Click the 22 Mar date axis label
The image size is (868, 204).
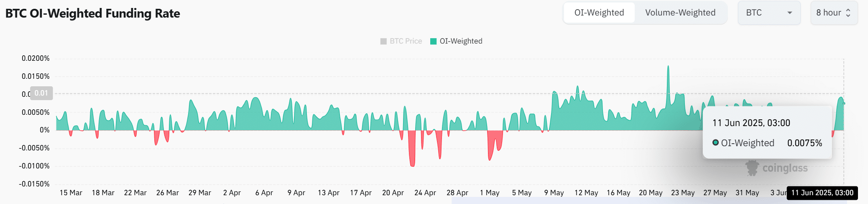pos(135,193)
